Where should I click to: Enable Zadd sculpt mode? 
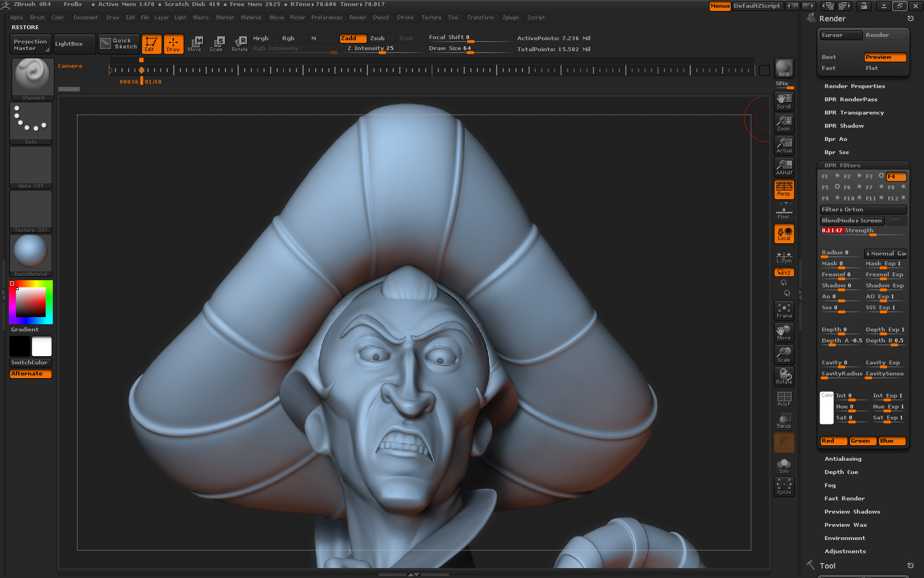(x=353, y=39)
